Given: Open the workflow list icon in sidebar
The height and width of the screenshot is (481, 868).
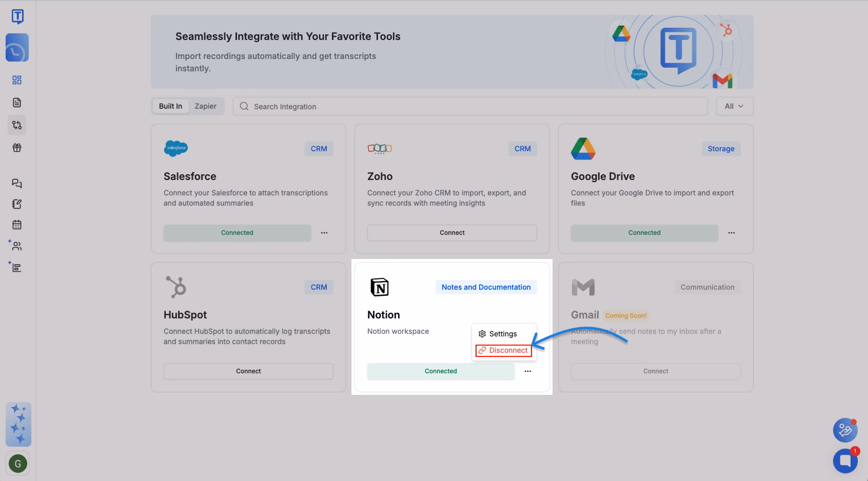Looking at the screenshot, I should click(x=16, y=267).
